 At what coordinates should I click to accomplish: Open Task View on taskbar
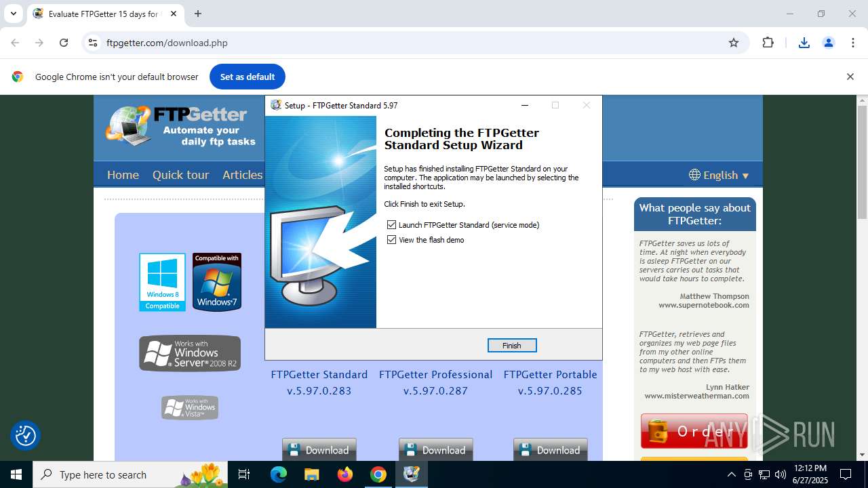[245, 474]
